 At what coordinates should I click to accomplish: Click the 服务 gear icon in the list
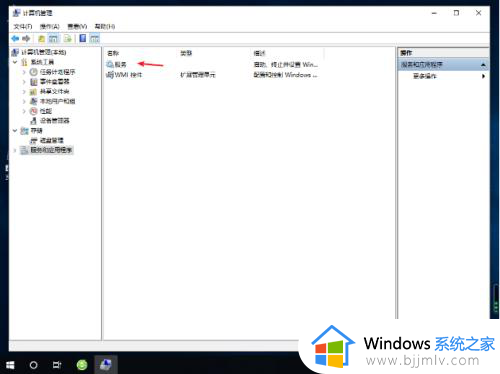(x=110, y=64)
